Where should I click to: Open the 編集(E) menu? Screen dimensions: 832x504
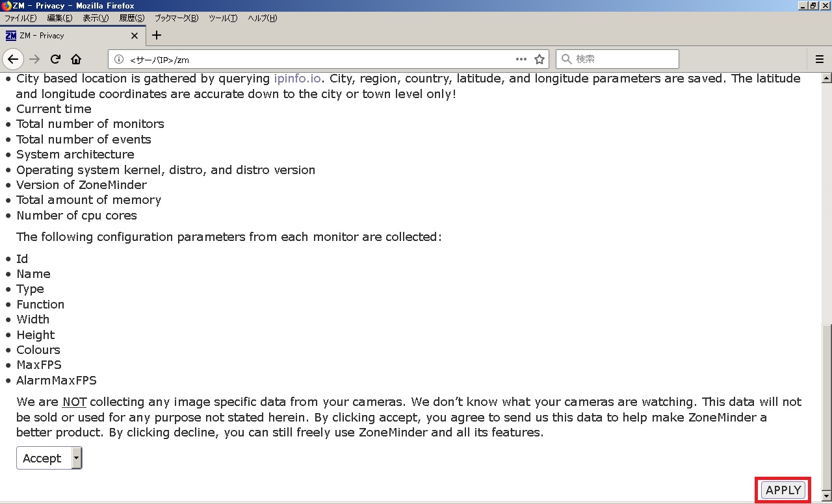(x=60, y=18)
